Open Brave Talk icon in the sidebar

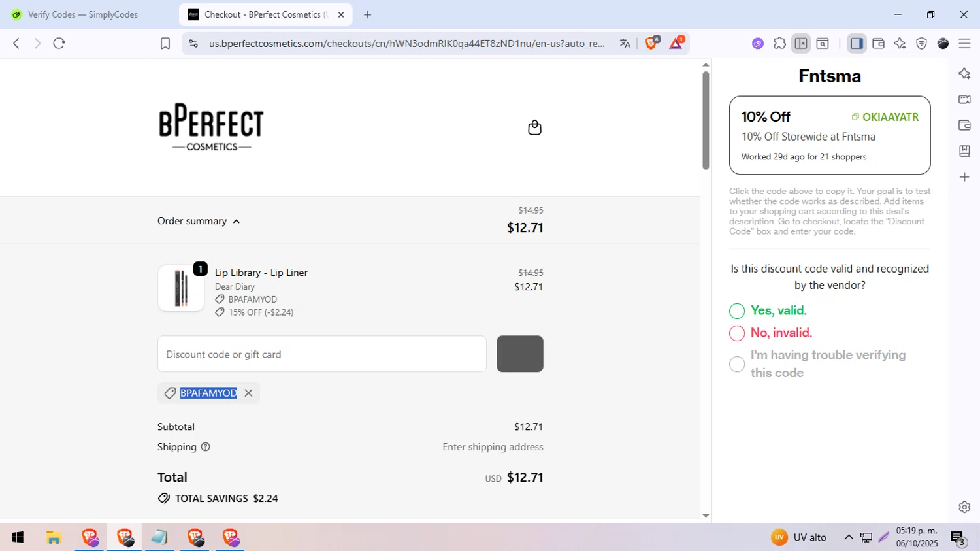[964, 99]
